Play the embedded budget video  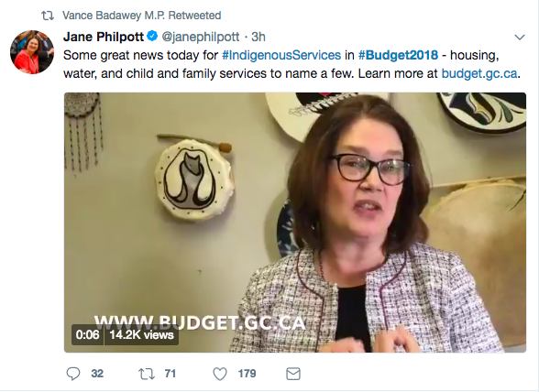coord(295,223)
